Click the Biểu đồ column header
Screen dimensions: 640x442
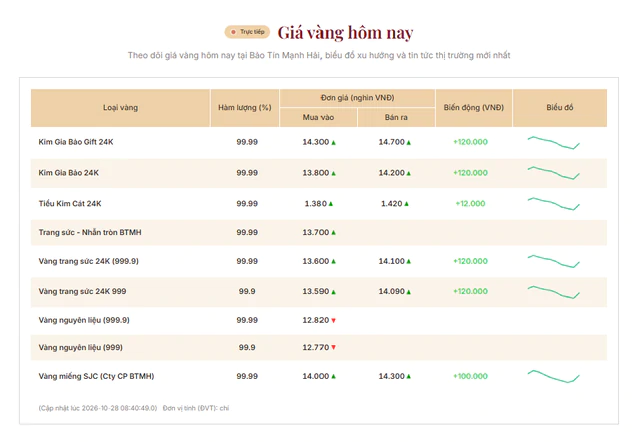click(560, 108)
